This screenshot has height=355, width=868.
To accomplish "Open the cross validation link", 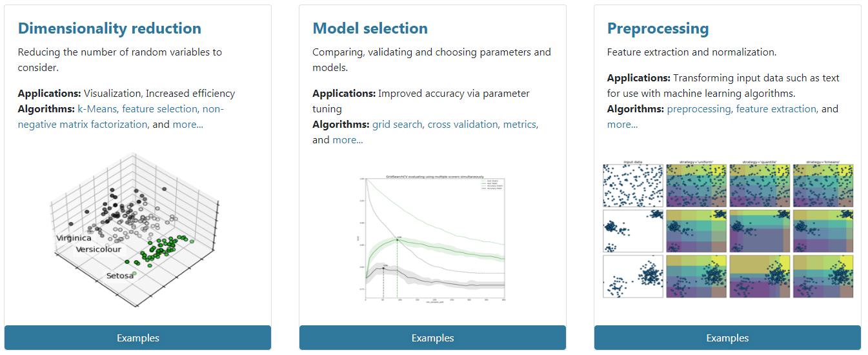I will tap(463, 125).
